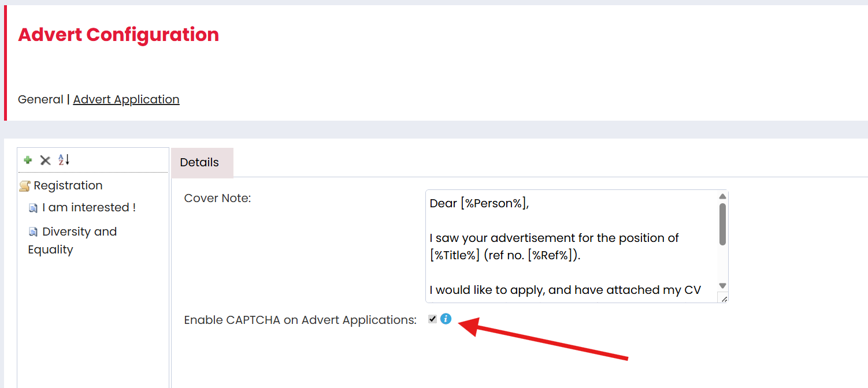Click the delete X icon in tree toolbar
The height and width of the screenshot is (388, 868).
[45, 160]
